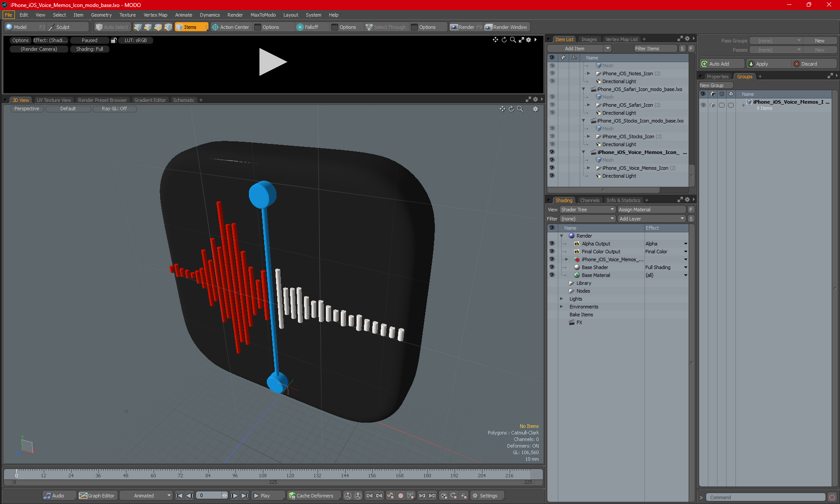Image resolution: width=840 pixels, height=504 pixels.
Task: Start the render preview play arrow
Action: pyautogui.click(x=272, y=62)
